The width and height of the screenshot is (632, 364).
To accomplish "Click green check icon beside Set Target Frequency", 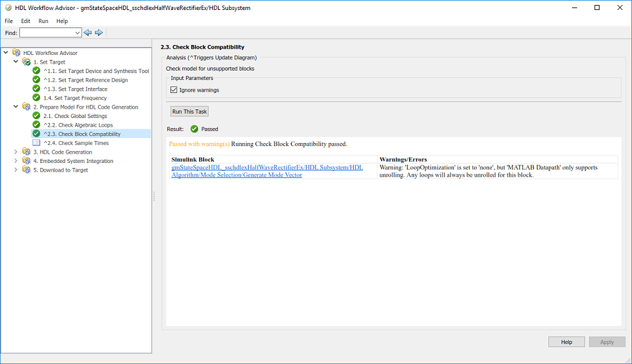I will pos(36,98).
